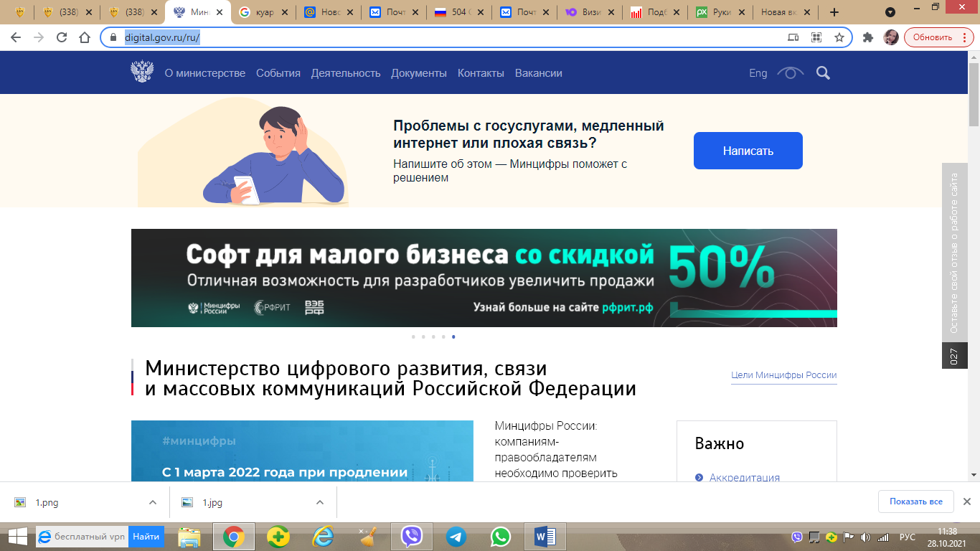Screen dimensions: 980x551
Task: Open the green plus app on taskbar
Action: pyautogui.click(x=278, y=537)
